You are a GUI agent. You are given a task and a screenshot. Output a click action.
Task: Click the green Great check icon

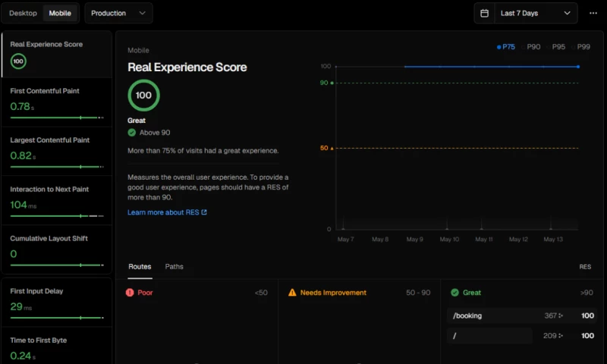(x=454, y=293)
